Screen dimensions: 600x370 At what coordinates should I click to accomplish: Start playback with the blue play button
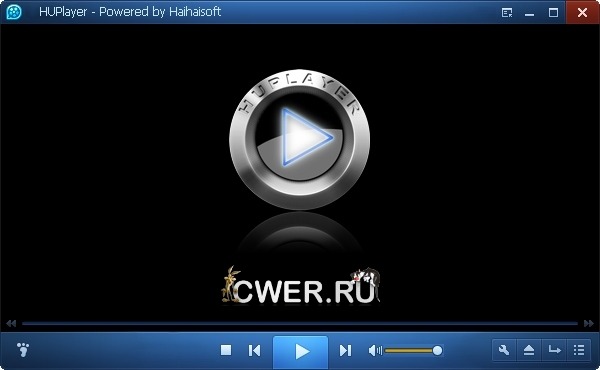click(300, 352)
